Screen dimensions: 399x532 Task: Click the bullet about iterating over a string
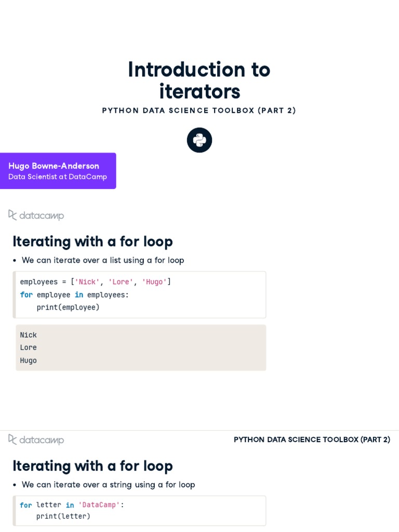pos(108,485)
